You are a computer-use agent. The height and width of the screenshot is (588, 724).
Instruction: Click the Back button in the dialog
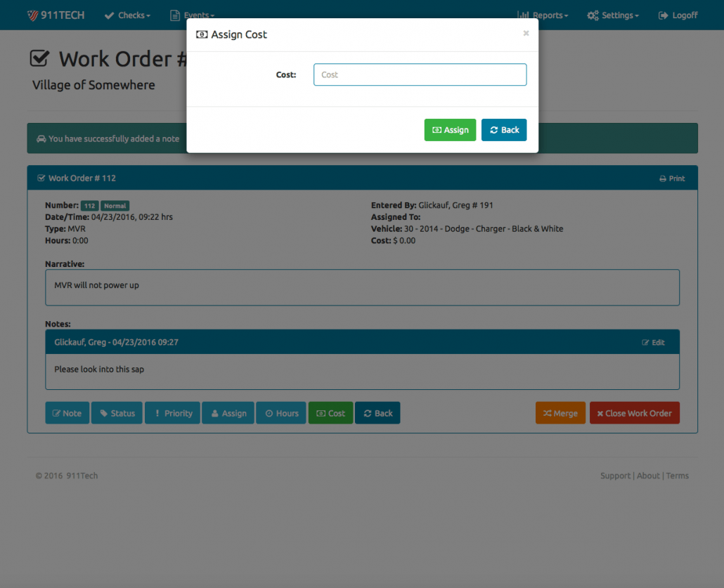point(504,130)
